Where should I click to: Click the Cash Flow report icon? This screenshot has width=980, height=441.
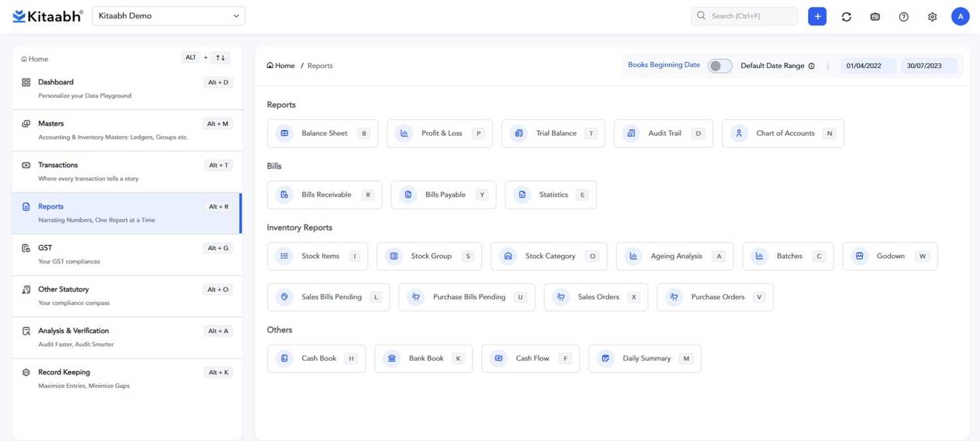[x=498, y=358]
